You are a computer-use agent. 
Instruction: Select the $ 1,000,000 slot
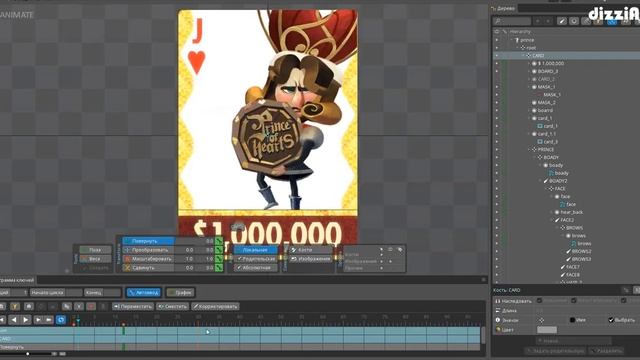551,63
